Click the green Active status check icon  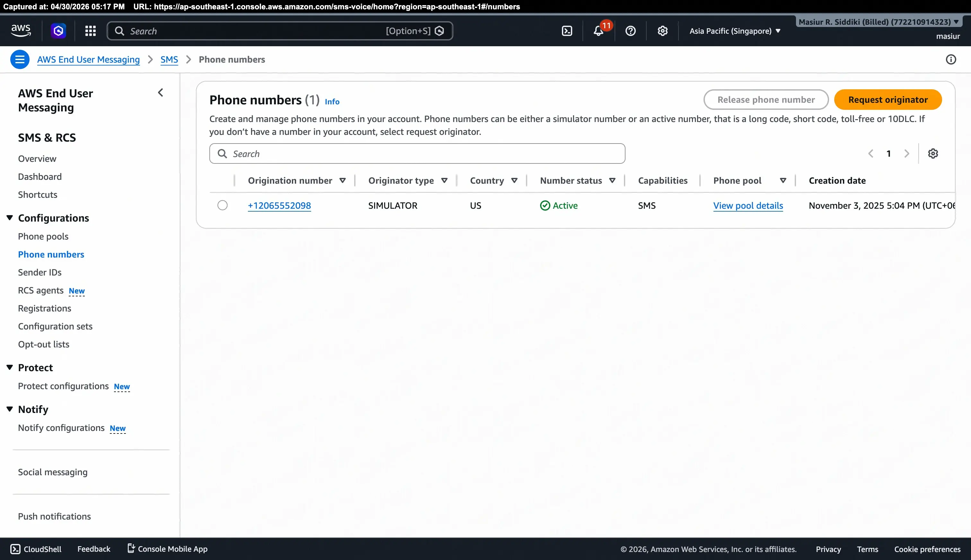(x=545, y=206)
